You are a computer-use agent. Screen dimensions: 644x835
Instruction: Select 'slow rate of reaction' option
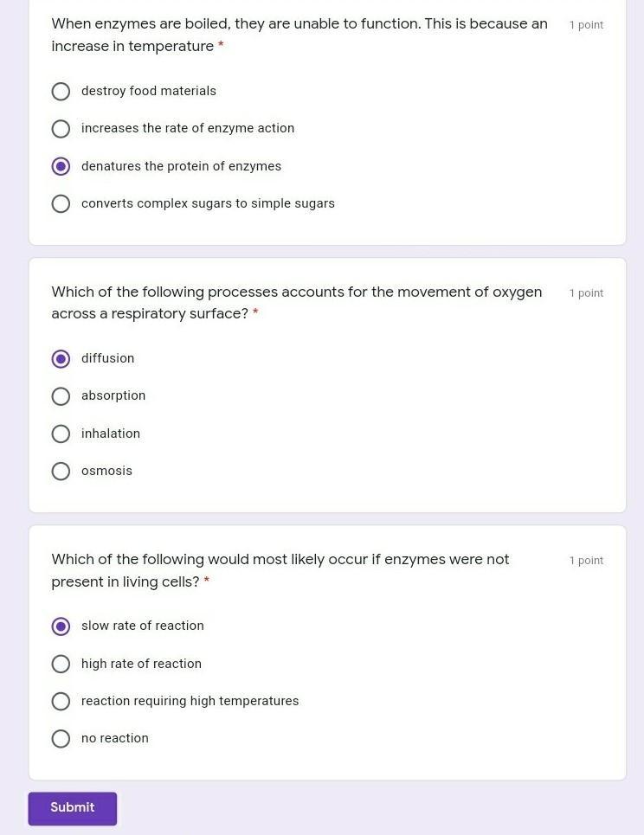61,626
